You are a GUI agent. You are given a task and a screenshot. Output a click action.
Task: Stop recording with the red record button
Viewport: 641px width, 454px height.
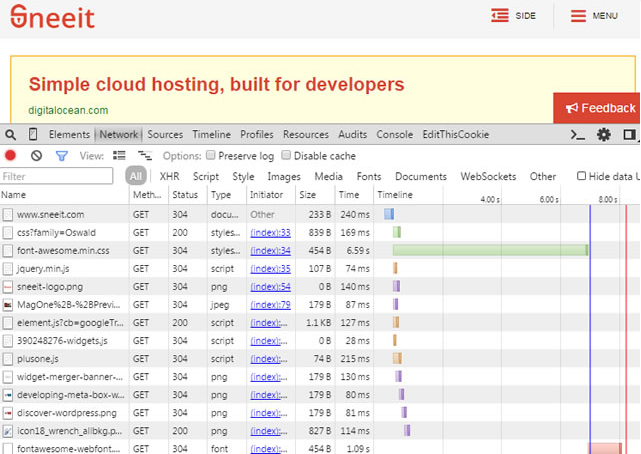point(11,156)
